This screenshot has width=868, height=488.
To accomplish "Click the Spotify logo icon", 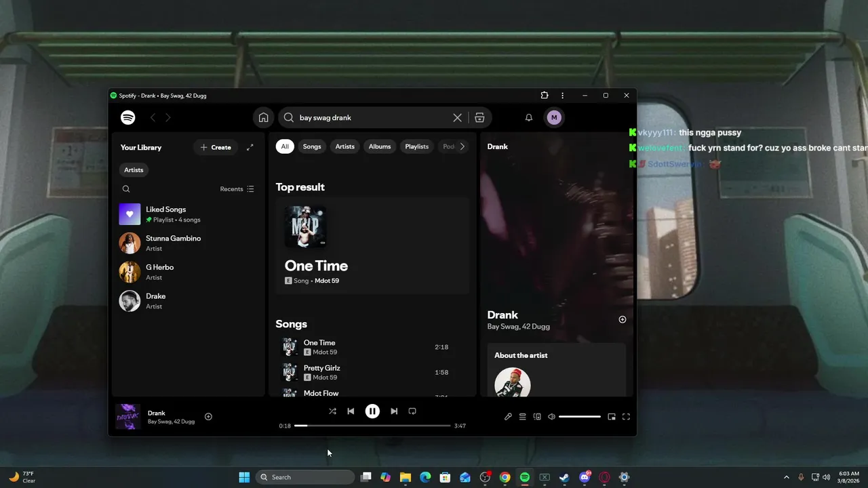I will [127, 117].
